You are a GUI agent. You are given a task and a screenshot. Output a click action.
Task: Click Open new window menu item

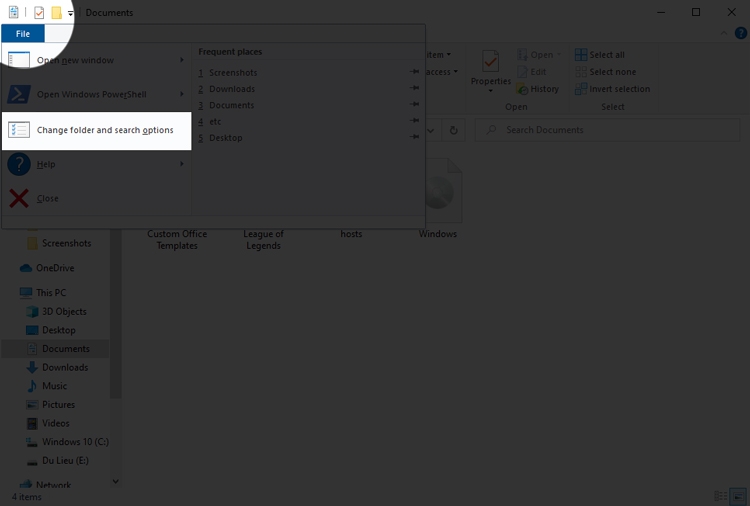[97, 60]
